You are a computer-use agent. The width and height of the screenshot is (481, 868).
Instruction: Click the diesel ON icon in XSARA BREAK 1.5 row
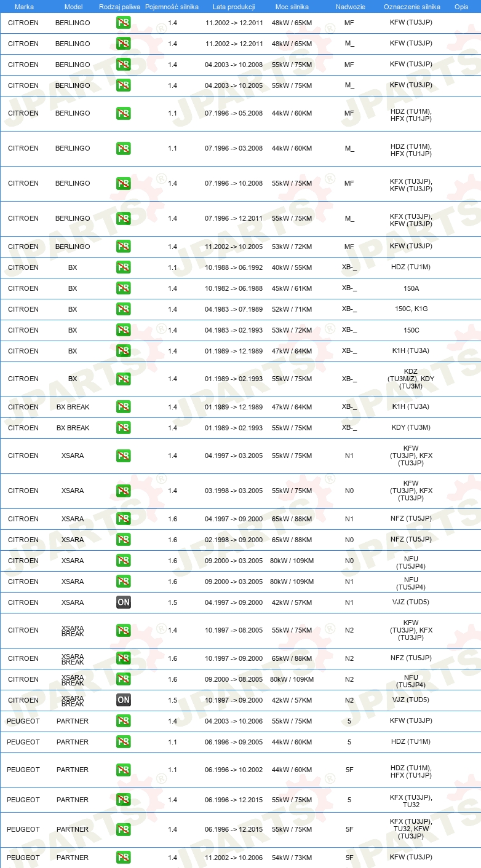click(x=124, y=700)
